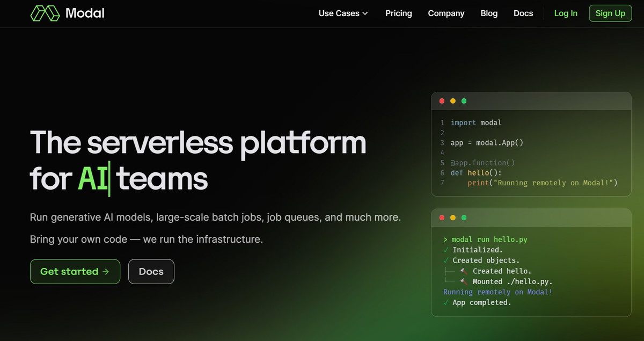The image size is (644, 341).
Task: Click green dot in the terminal window
Action: 464,217
